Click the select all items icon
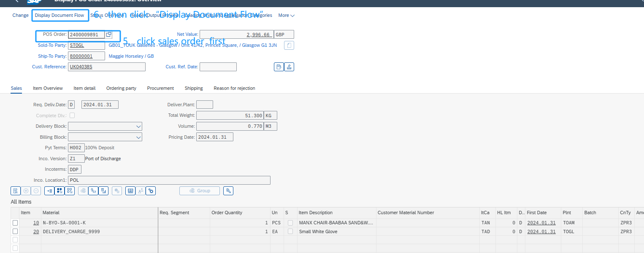This screenshot has width=644, height=253. coord(60,191)
